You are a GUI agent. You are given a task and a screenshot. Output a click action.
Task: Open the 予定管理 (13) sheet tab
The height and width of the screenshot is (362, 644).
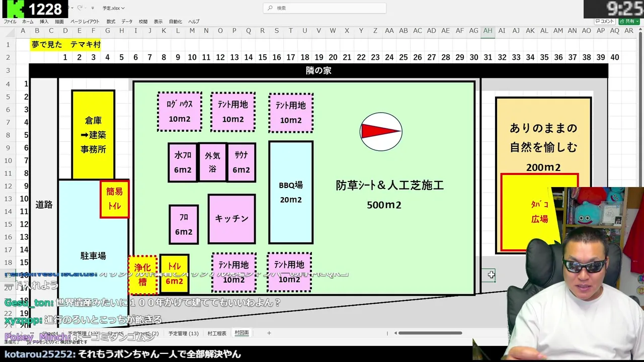[x=183, y=333]
